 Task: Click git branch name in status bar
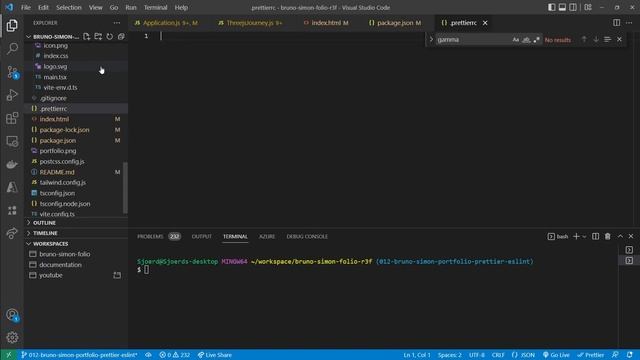[x=79, y=355]
